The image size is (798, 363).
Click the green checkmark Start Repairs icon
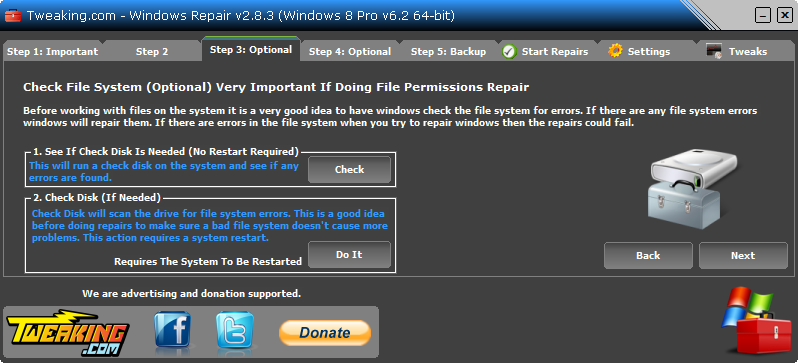pyautogui.click(x=509, y=51)
